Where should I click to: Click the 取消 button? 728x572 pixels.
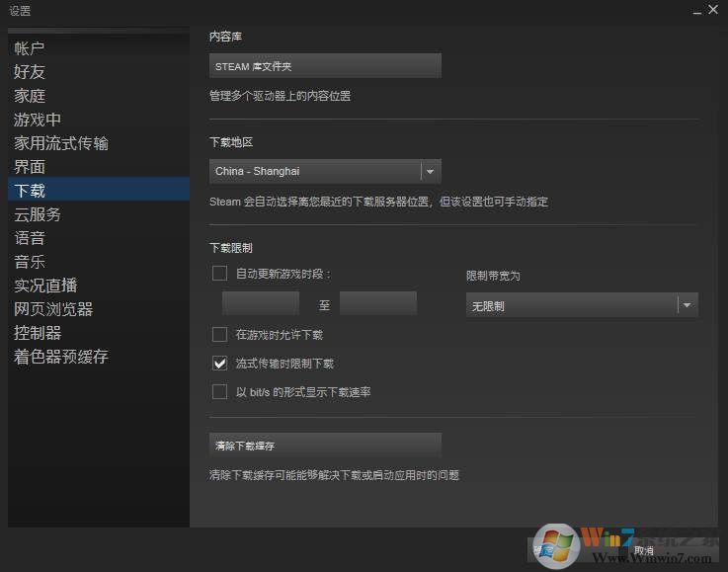(644, 550)
